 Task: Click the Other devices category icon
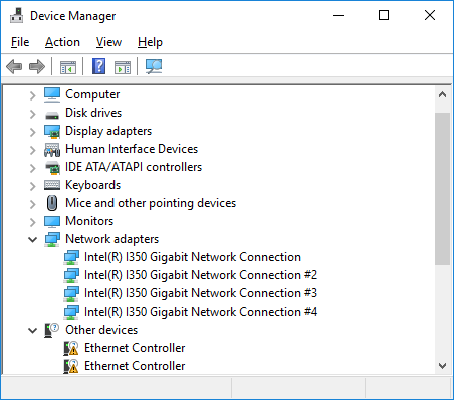(51, 330)
